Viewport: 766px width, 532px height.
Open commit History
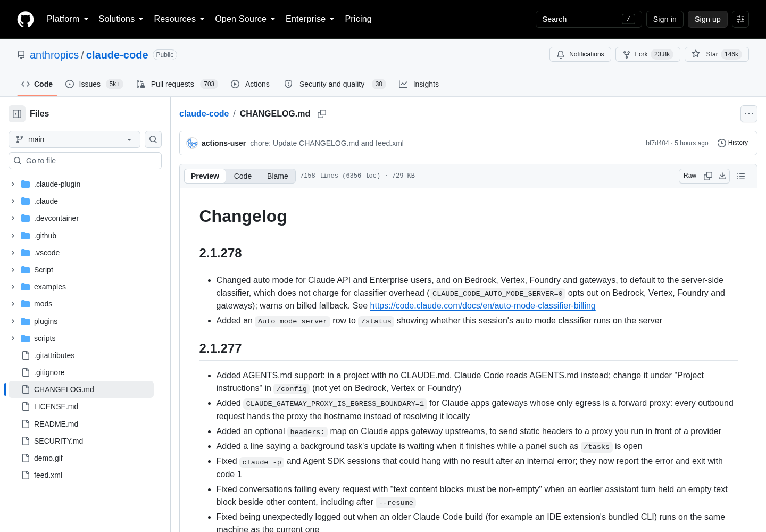(x=732, y=143)
